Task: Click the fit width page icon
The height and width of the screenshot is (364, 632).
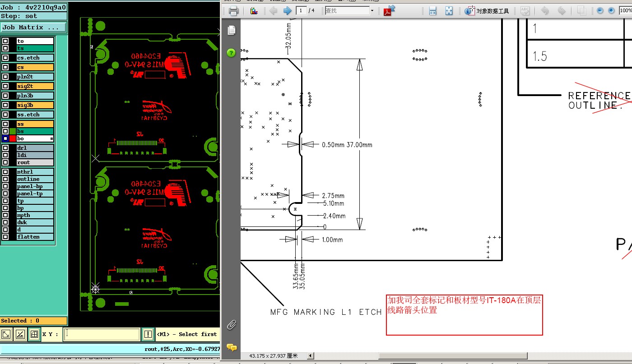Action: [x=432, y=11]
